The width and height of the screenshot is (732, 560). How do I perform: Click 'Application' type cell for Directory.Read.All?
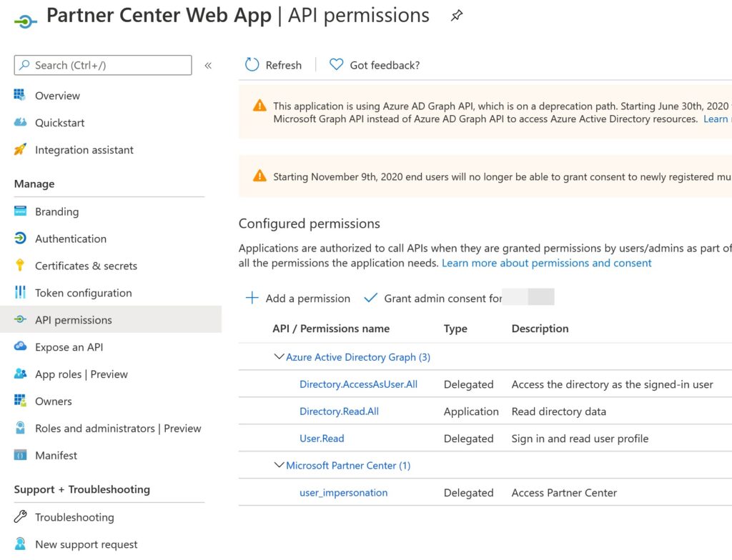point(471,411)
